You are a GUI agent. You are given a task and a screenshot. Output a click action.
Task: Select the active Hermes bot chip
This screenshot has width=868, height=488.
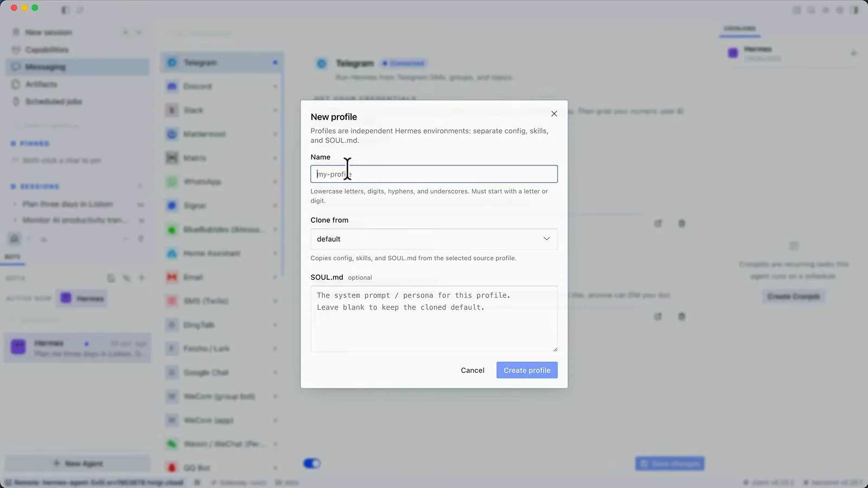[x=83, y=299]
